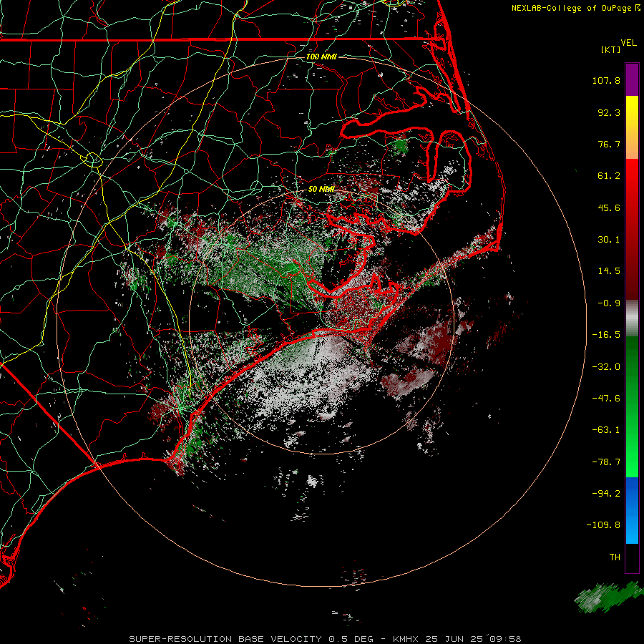Click the -16.5 legend value
Screen dimensions: 644x644
click(x=606, y=335)
